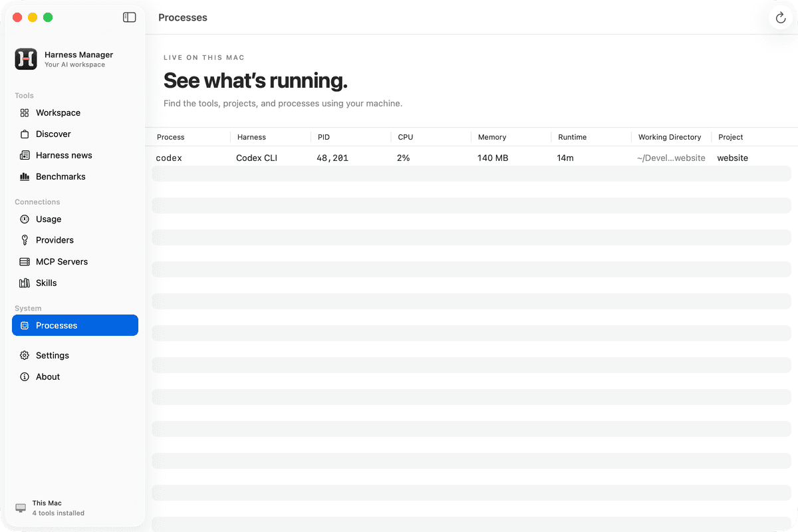Click the PID value 48,201
Image resolution: width=798 pixels, height=532 pixels.
click(332, 158)
